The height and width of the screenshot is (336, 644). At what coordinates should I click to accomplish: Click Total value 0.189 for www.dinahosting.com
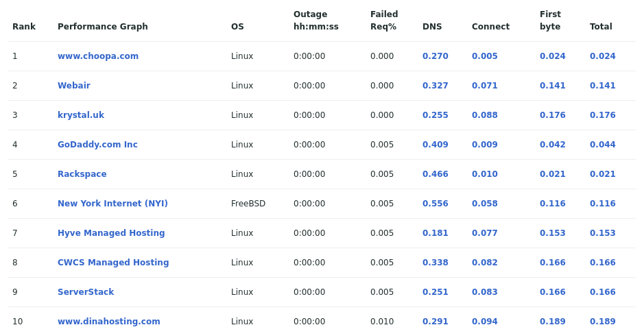[603, 322]
